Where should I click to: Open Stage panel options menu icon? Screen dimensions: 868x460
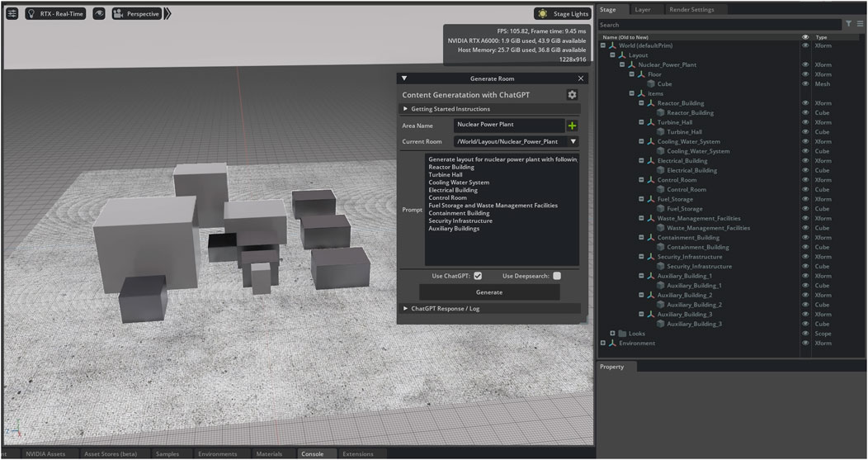(860, 24)
